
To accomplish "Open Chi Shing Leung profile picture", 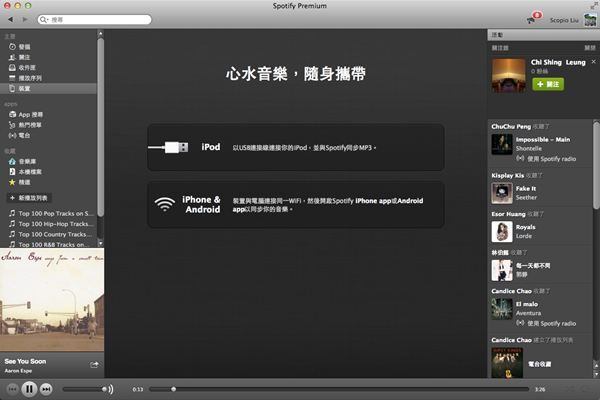I will tap(509, 75).
